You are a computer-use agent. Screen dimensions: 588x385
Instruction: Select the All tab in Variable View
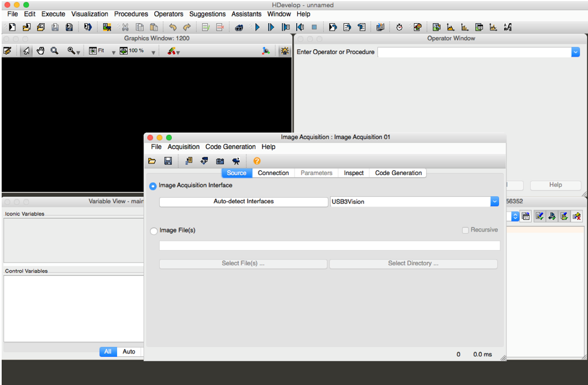[x=108, y=352]
